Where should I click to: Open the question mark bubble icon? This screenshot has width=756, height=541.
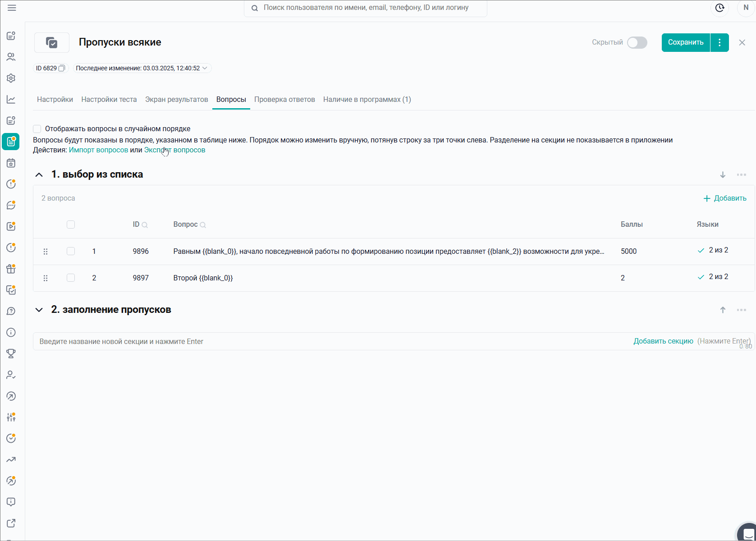(x=11, y=311)
